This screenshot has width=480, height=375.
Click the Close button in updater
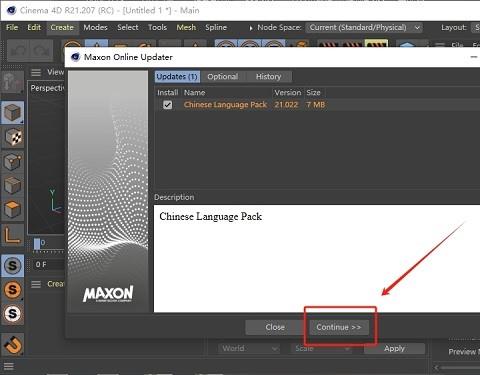[x=275, y=327]
